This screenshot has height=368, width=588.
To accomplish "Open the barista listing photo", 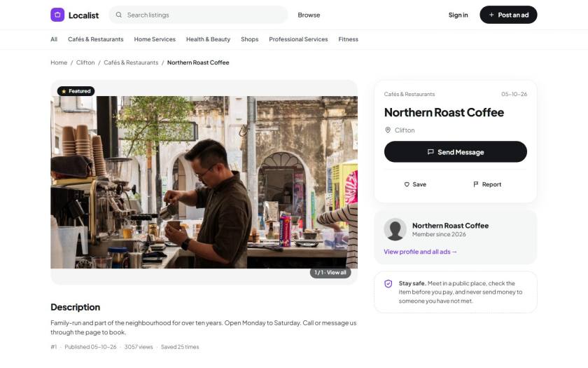I will click(x=204, y=182).
